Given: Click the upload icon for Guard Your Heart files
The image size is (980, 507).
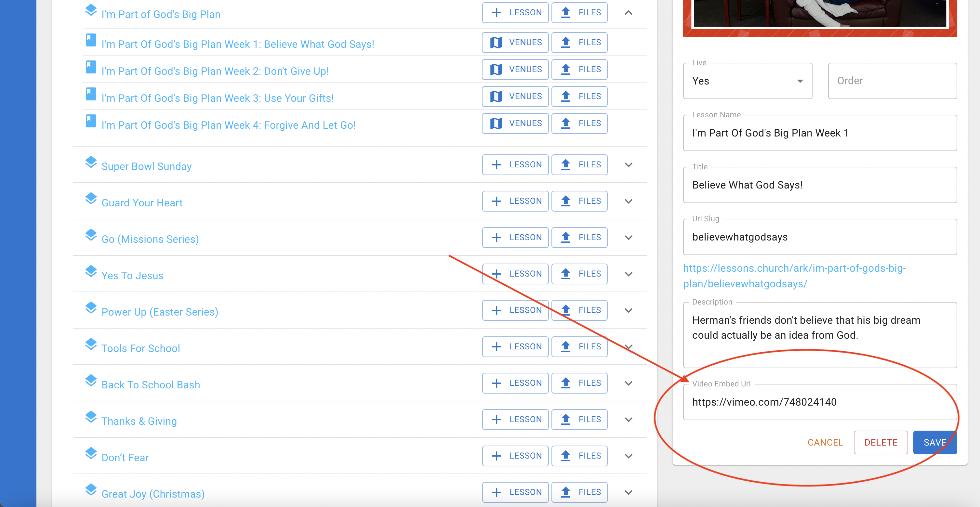Looking at the screenshot, I should pyautogui.click(x=565, y=201).
